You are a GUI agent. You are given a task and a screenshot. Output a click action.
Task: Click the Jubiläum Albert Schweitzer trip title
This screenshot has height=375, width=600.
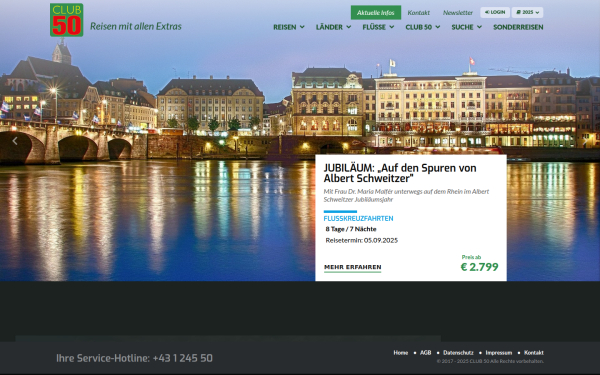click(x=400, y=173)
